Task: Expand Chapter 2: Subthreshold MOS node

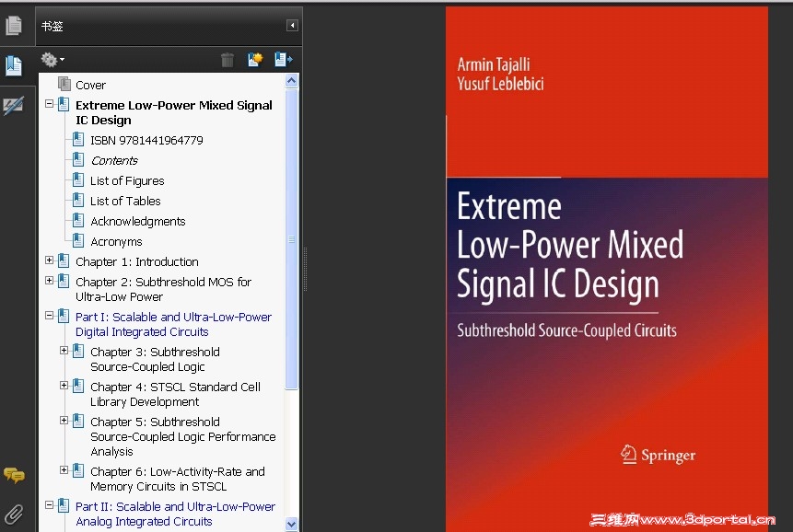Action: [x=49, y=281]
